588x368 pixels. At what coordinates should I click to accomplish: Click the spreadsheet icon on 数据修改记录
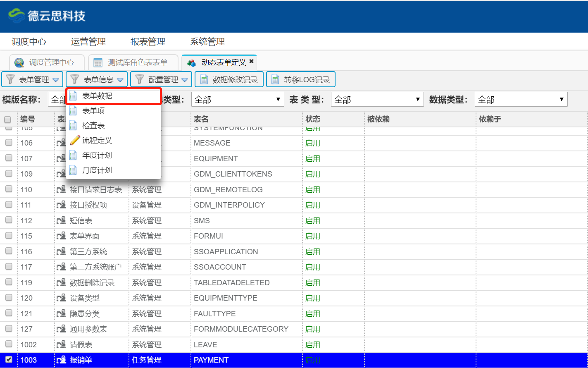pyautogui.click(x=204, y=79)
